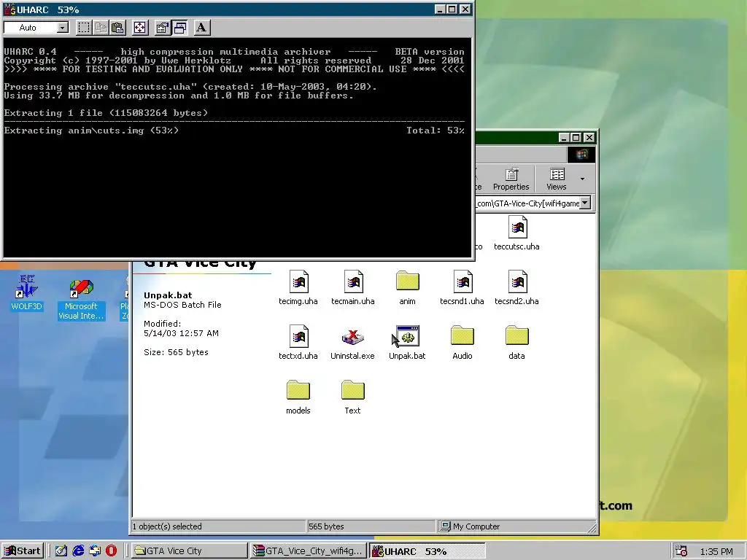This screenshot has height=560, width=747.
Task: Toggle full screen in the UHARC console window
Action: click(x=139, y=28)
